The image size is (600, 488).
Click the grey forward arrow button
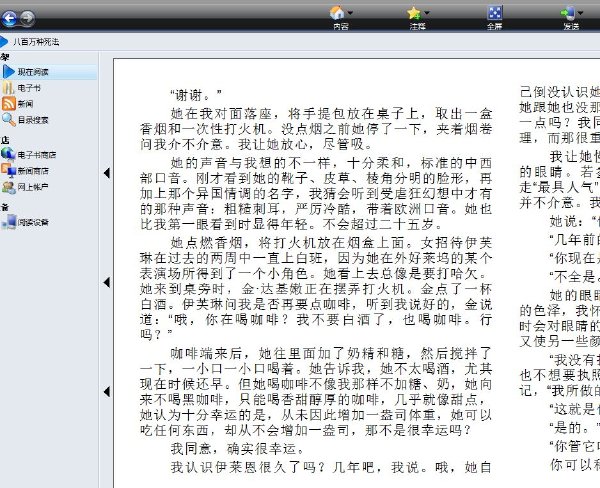[x=27, y=18]
